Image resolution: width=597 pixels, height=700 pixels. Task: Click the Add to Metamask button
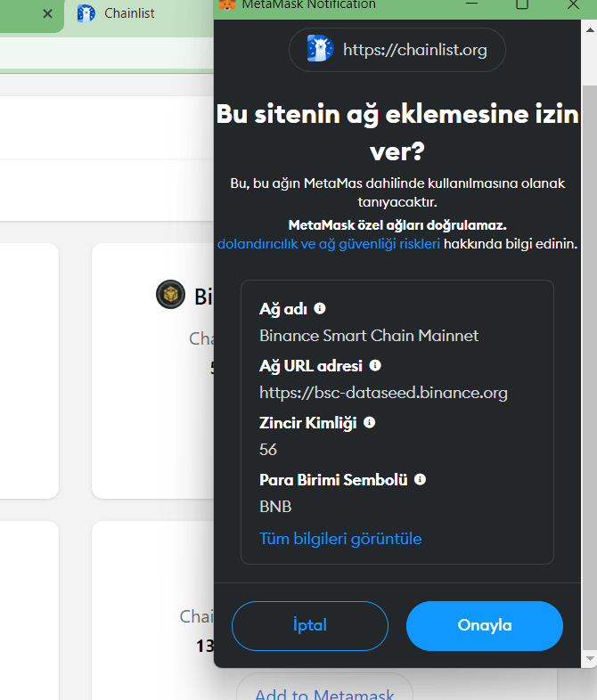(x=324, y=692)
